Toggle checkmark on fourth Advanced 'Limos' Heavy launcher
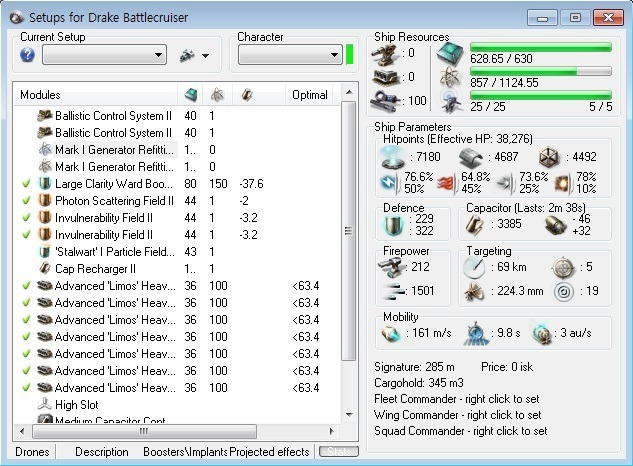This screenshot has width=633, height=466. click(26, 336)
